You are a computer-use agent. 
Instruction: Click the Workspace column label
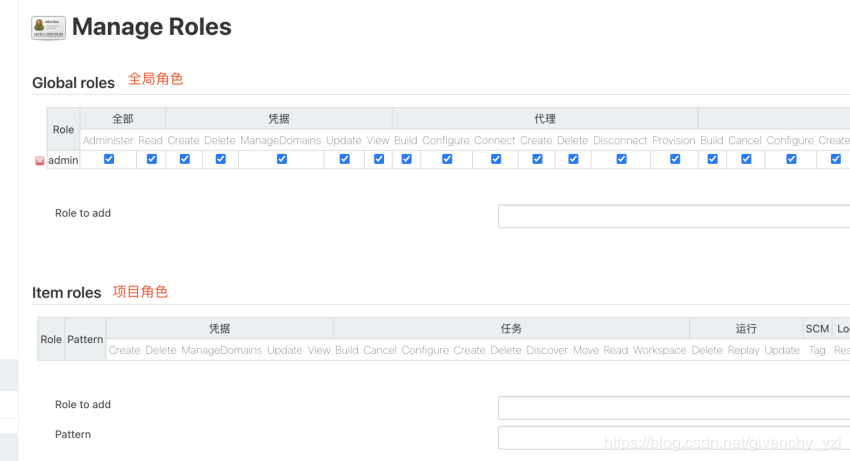pos(660,350)
